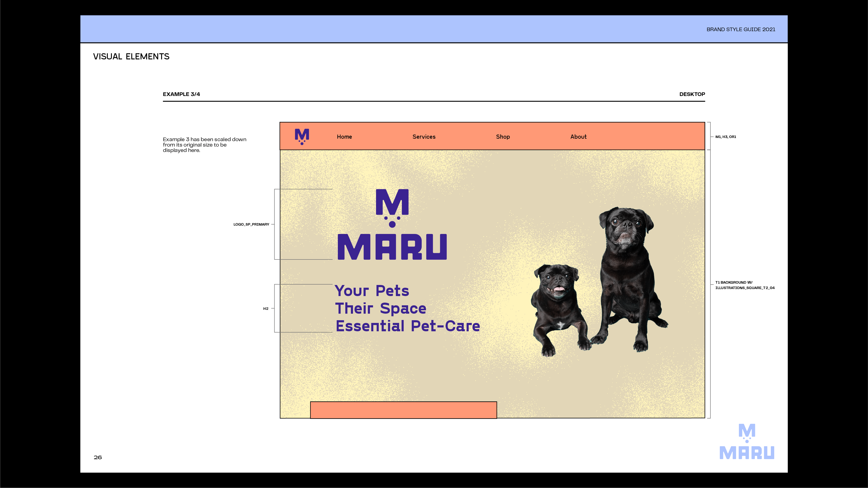Click the 'Their Space' headline line
This screenshot has width=868, height=488.
(380, 308)
